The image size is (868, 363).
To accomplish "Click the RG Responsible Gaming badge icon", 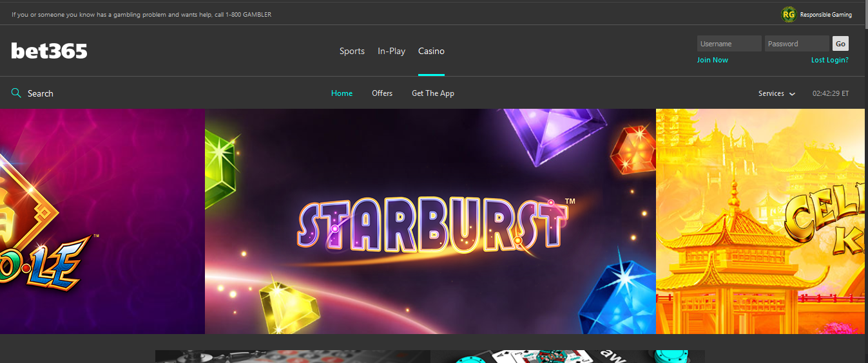I will 789,14.
